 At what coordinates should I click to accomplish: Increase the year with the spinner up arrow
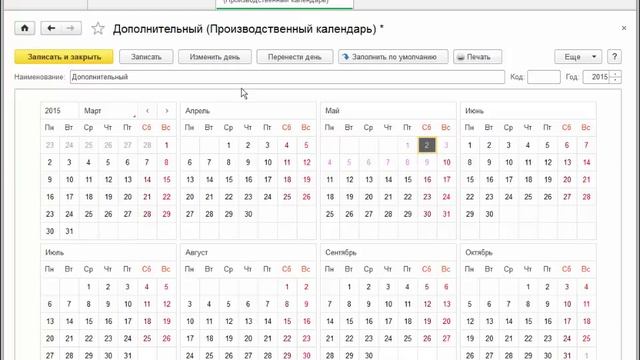616,74
